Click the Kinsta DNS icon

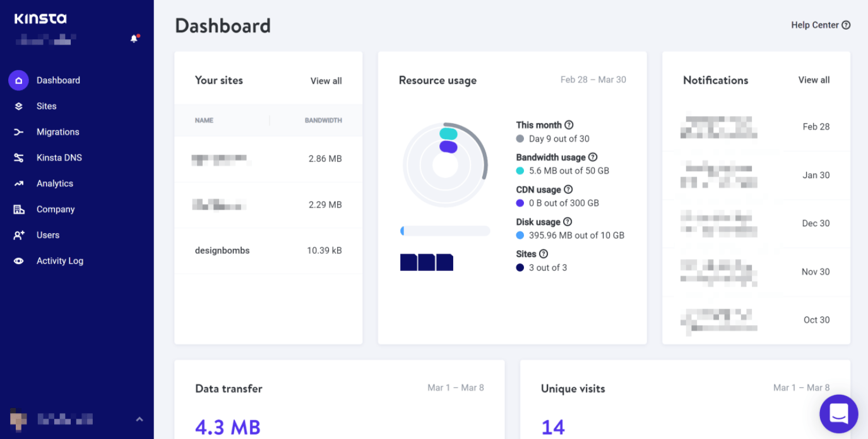(x=18, y=158)
